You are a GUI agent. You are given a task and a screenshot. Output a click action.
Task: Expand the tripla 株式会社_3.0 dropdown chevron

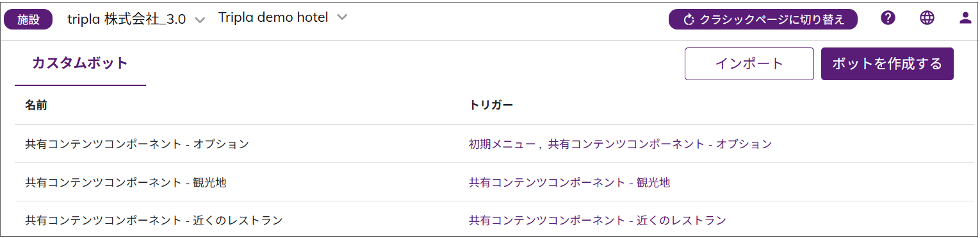[x=200, y=21]
